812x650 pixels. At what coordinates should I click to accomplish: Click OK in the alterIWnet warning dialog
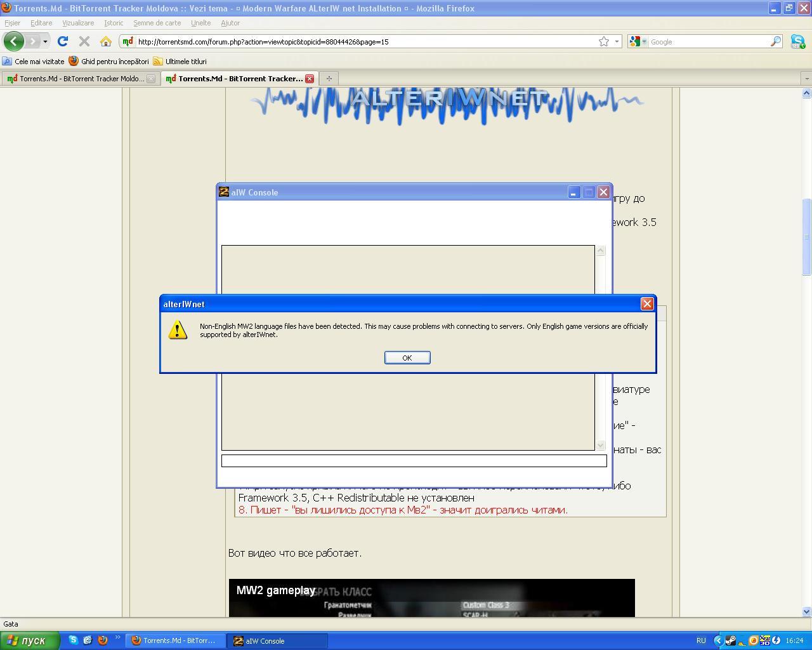[407, 357]
